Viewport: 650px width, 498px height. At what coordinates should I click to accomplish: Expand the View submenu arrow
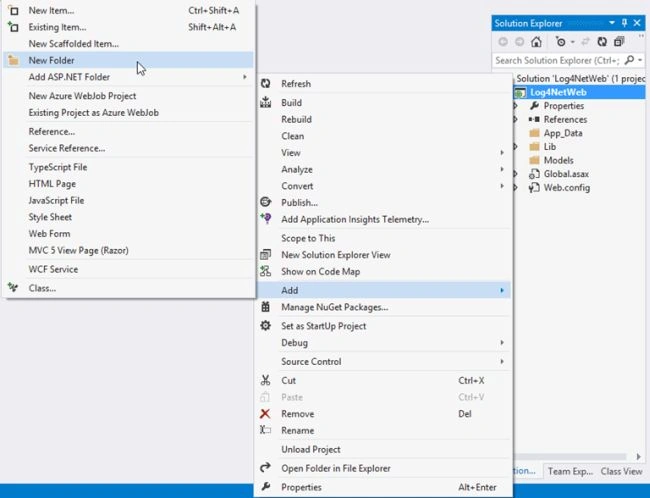tap(502, 153)
